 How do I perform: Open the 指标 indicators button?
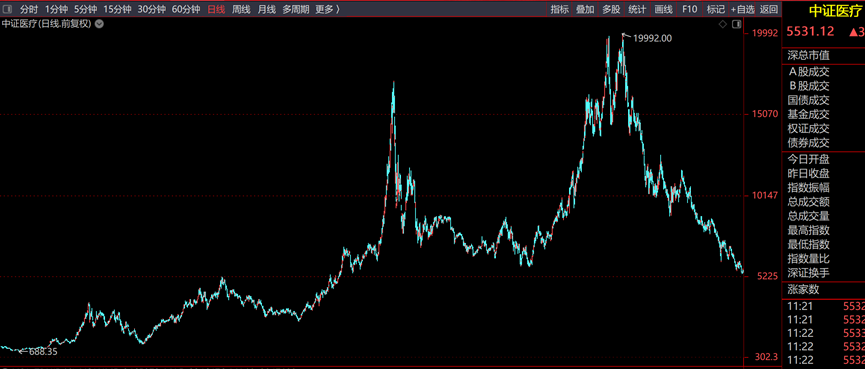pyautogui.click(x=560, y=9)
